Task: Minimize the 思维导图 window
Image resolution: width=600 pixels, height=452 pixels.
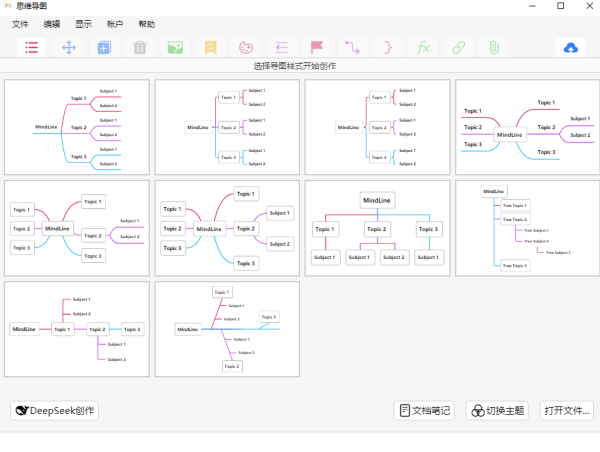Action: [532, 6]
